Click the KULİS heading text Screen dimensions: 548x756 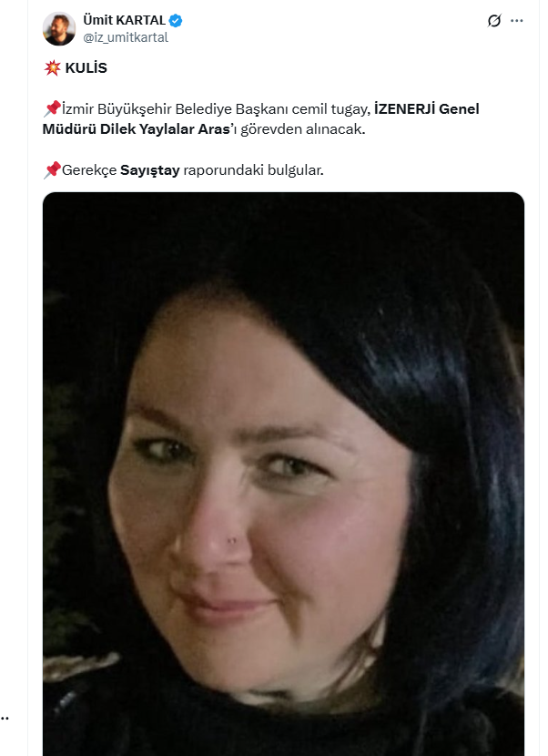point(86,68)
